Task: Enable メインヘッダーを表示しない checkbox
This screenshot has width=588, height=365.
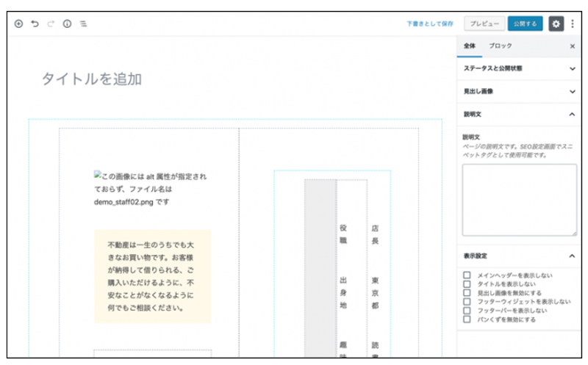Action: pyautogui.click(x=467, y=275)
